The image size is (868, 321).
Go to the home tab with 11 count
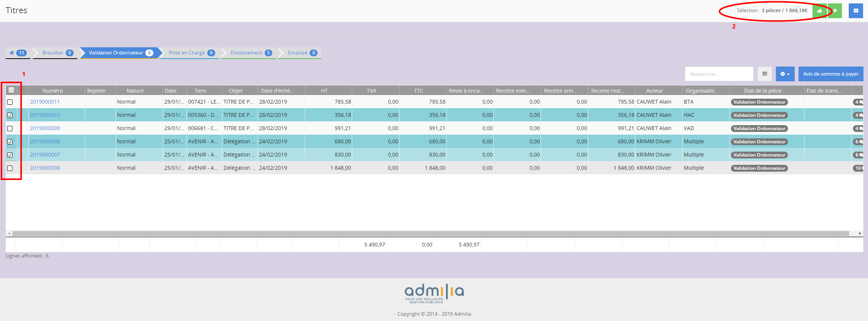tap(18, 53)
